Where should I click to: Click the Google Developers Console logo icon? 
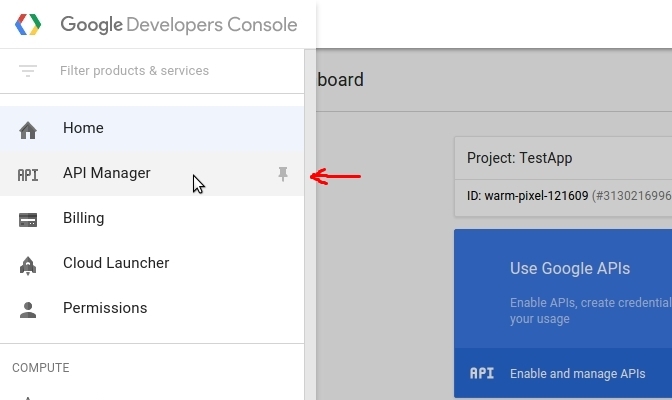click(28, 25)
